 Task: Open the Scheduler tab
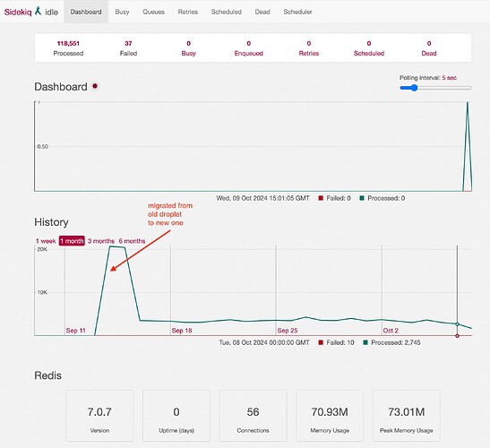(x=297, y=12)
